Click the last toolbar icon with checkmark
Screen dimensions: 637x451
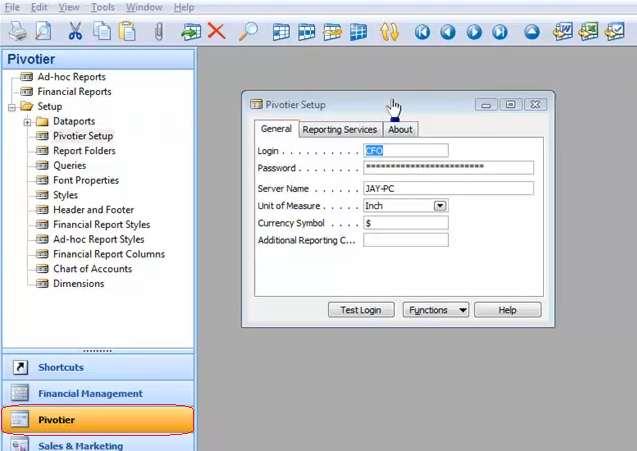(x=614, y=31)
